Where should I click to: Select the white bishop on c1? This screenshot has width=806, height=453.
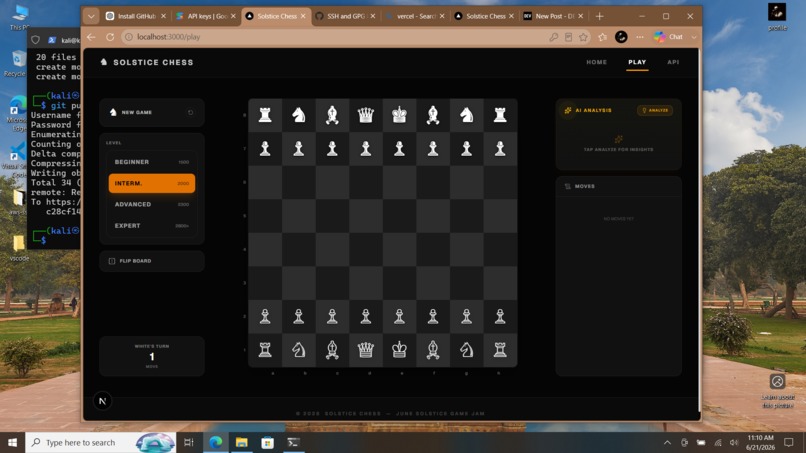pos(332,350)
